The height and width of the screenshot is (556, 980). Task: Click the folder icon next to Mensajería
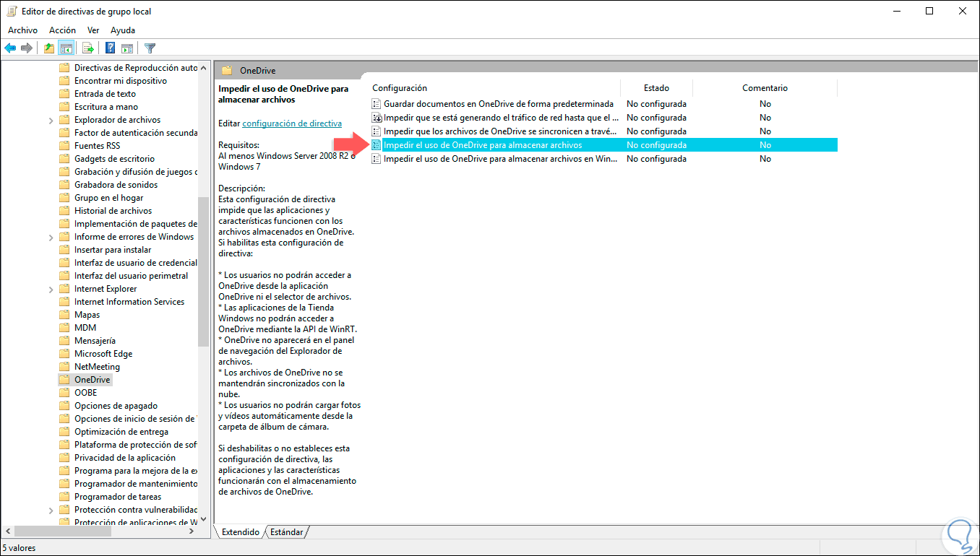pos(64,341)
